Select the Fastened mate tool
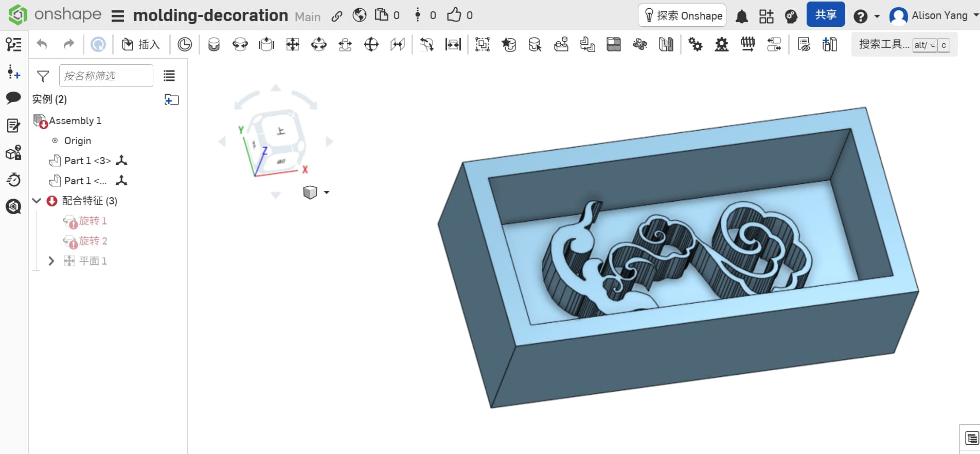 (214, 45)
